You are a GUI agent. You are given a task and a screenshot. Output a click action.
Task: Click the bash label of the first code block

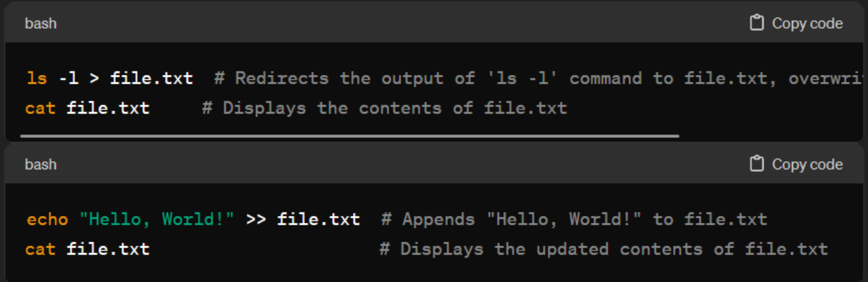[x=40, y=23]
